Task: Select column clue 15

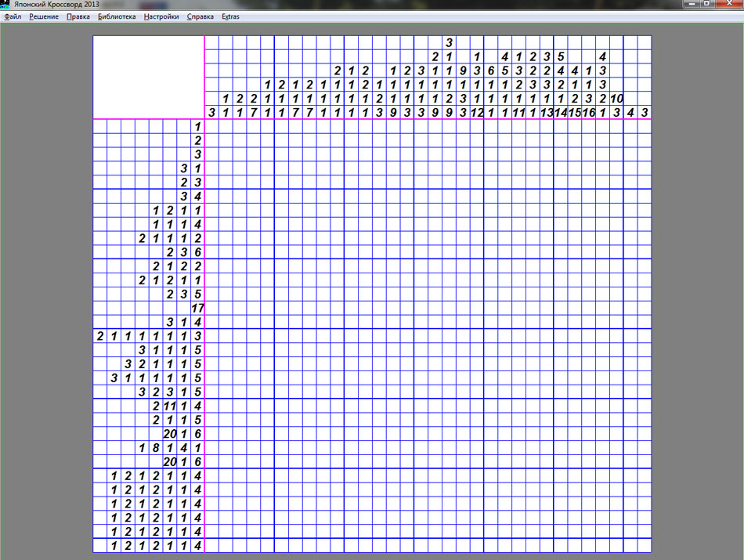Action: [x=575, y=113]
